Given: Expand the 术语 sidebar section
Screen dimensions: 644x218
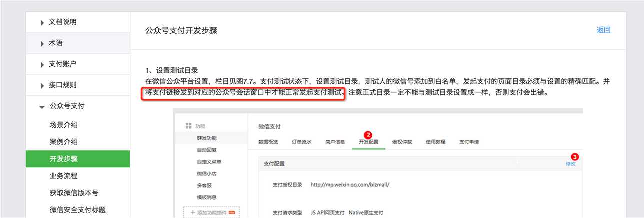Looking at the screenshot, I should tap(78, 43).
